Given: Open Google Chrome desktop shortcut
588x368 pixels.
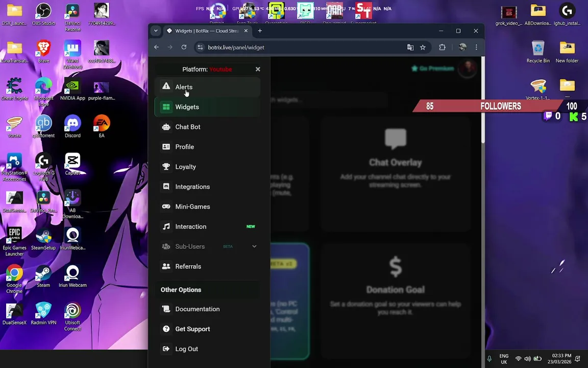Looking at the screenshot, I should coord(14,279).
